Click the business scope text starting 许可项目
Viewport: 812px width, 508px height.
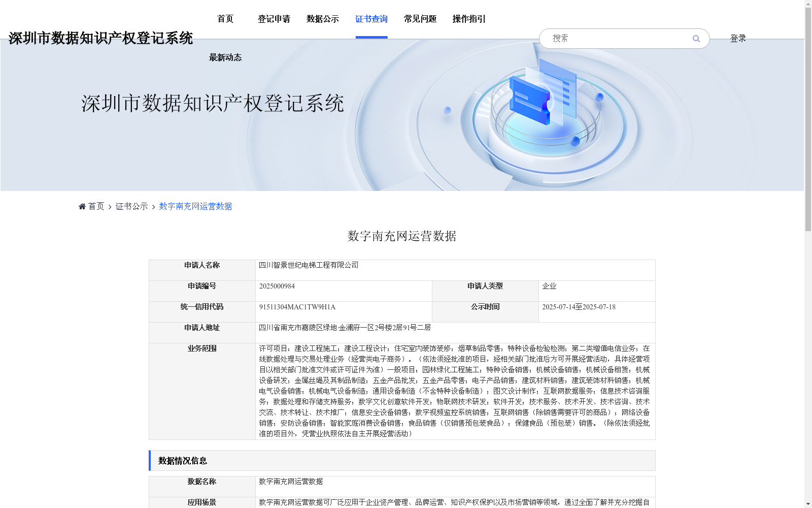(454, 391)
